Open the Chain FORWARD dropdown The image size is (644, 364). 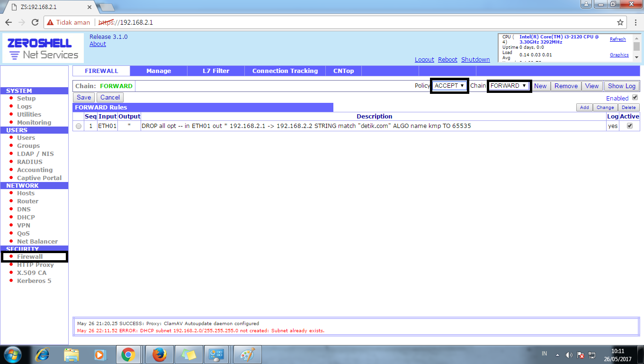click(x=509, y=86)
